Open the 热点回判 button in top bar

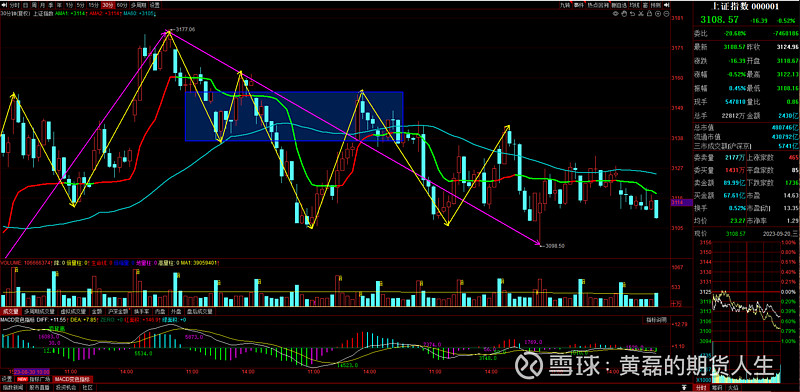point(598,5)
